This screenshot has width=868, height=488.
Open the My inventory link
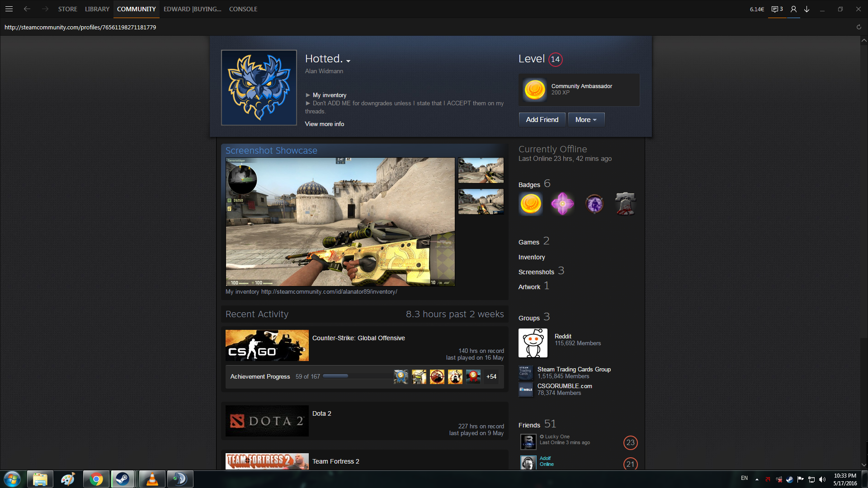point(329,95)
